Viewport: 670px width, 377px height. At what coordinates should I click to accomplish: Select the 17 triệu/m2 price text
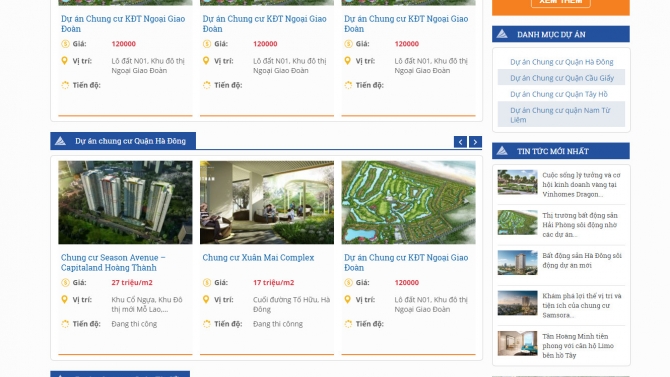pos(273,283)
